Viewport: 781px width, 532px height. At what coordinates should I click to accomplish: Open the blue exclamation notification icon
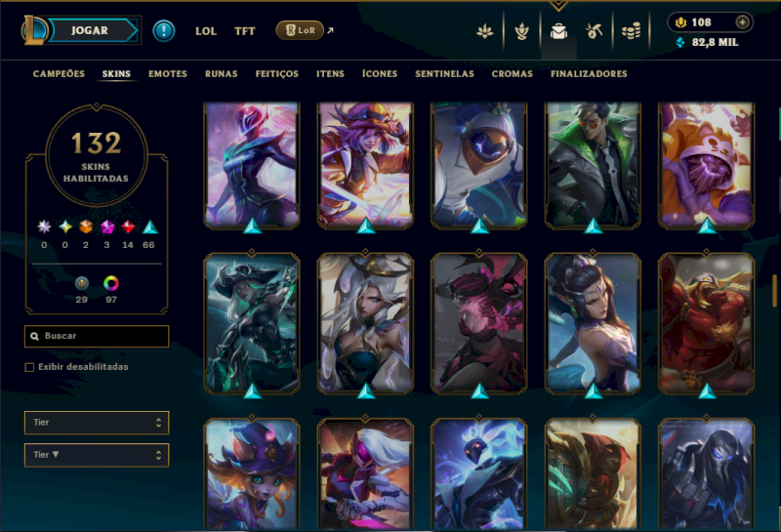coord(163,31)
